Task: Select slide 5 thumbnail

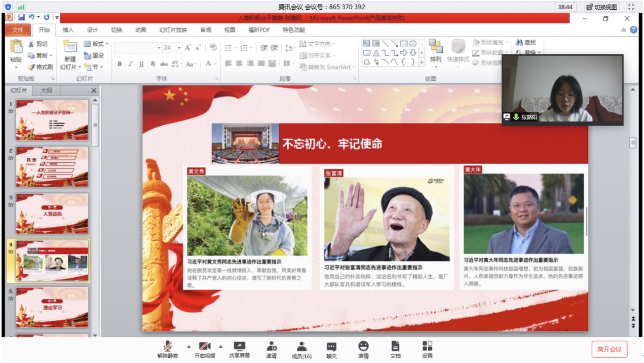Action: 52,308
